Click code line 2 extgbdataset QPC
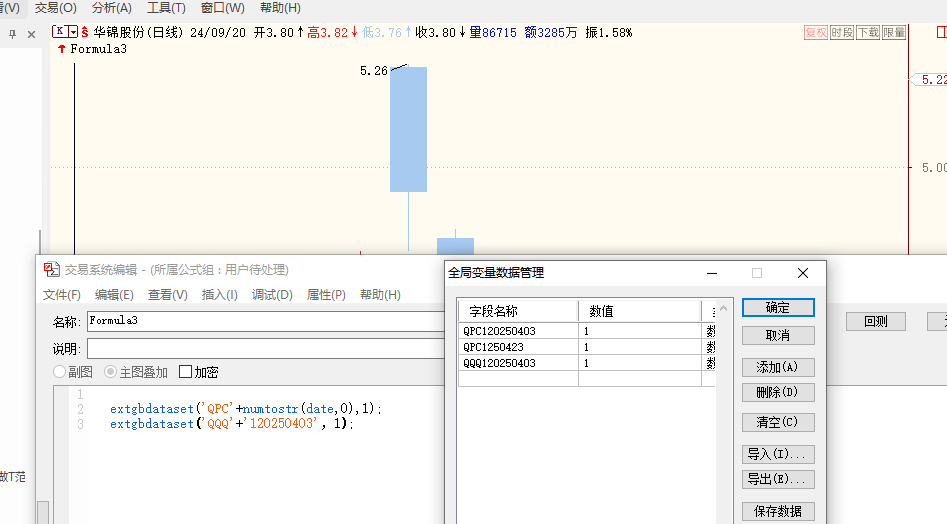 click(x=245, y=409)
